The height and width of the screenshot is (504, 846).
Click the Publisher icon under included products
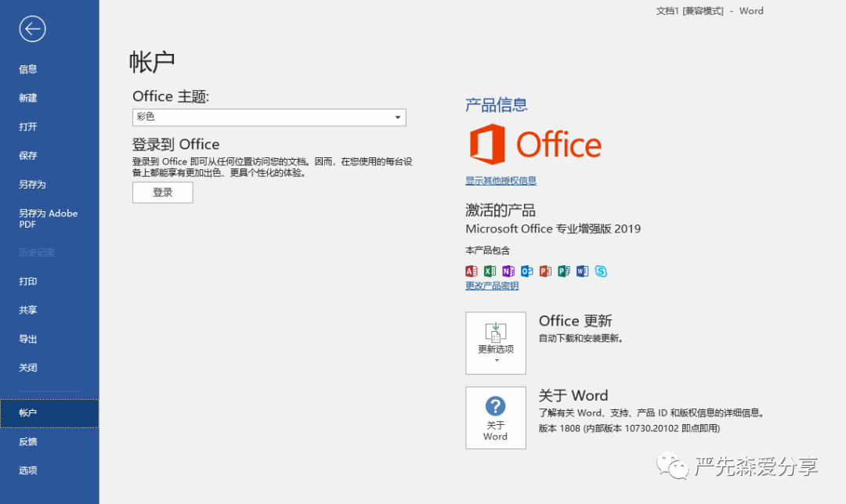pos(564,271)
